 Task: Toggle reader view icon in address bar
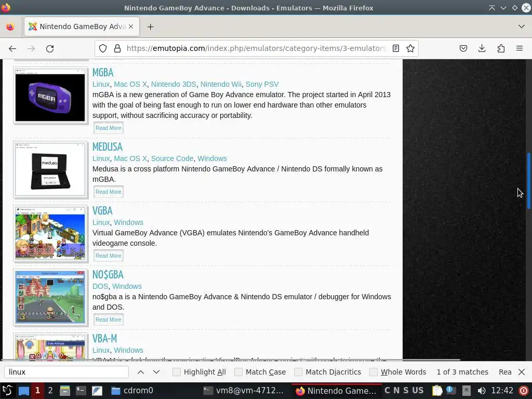(x=395, y=48)
